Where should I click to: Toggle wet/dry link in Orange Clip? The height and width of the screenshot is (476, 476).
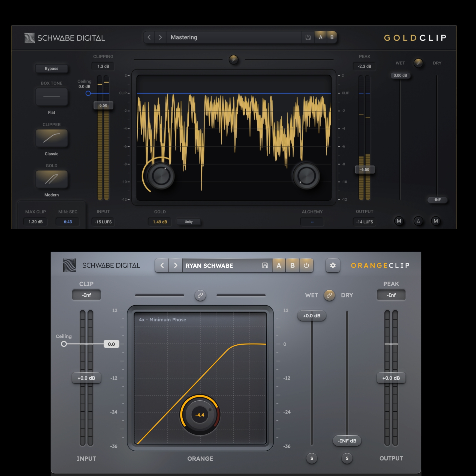click(x=329, y=295)
